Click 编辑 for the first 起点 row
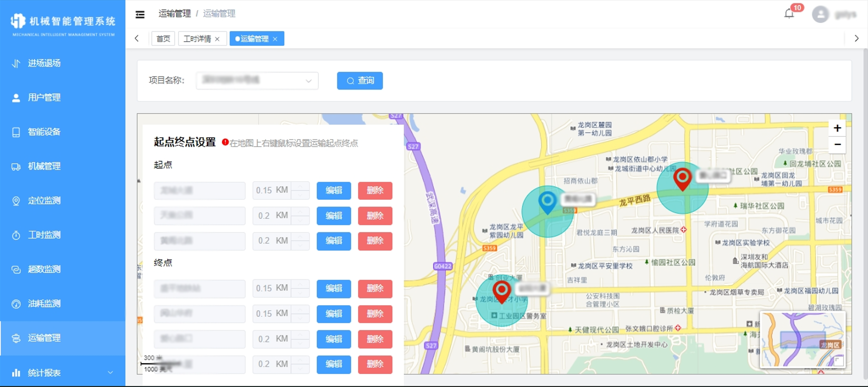The image size is (868, 387). [x=334, y=191]
